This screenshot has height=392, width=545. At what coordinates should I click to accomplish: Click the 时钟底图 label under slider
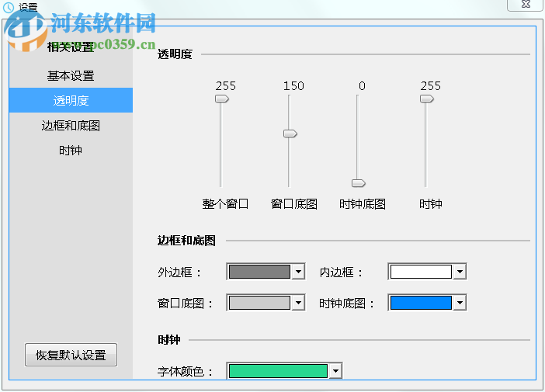(x=363, y=203)
